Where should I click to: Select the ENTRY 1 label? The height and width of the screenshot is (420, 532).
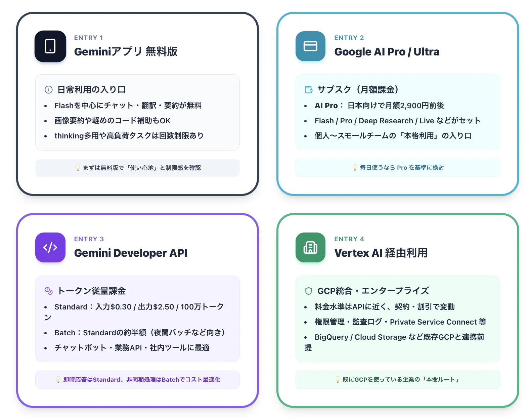click(x=89, y=38)
